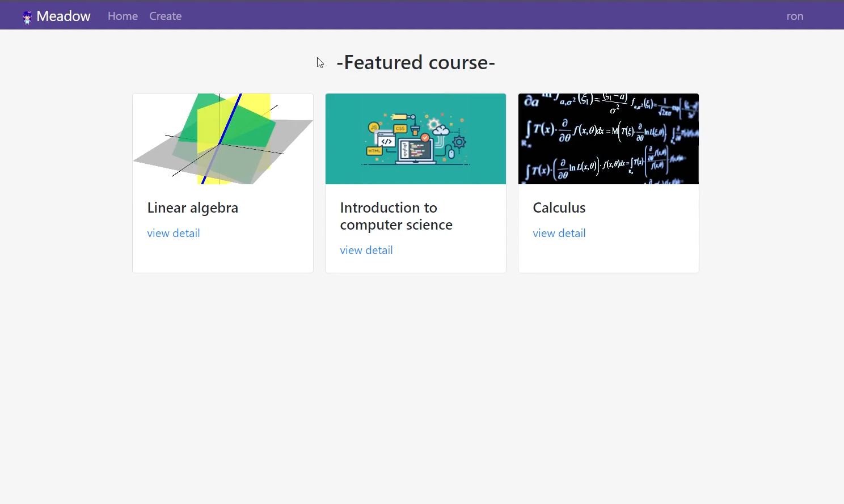Click the round JS badge icon
Image resolution: width=844 pixels, height=504 pixels.
[x=374, y=128]
